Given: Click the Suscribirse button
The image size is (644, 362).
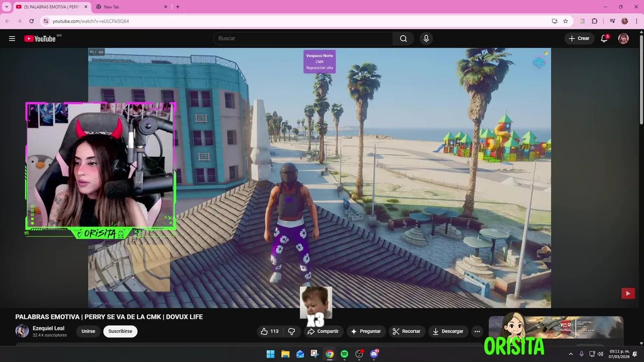Looking at the screenshot, I should [x=120, y=331].
